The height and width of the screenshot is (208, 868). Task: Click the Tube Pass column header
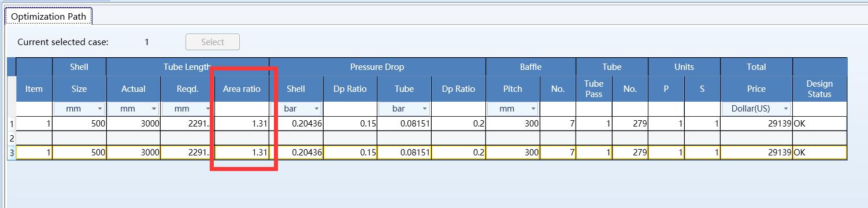[594, 88]
